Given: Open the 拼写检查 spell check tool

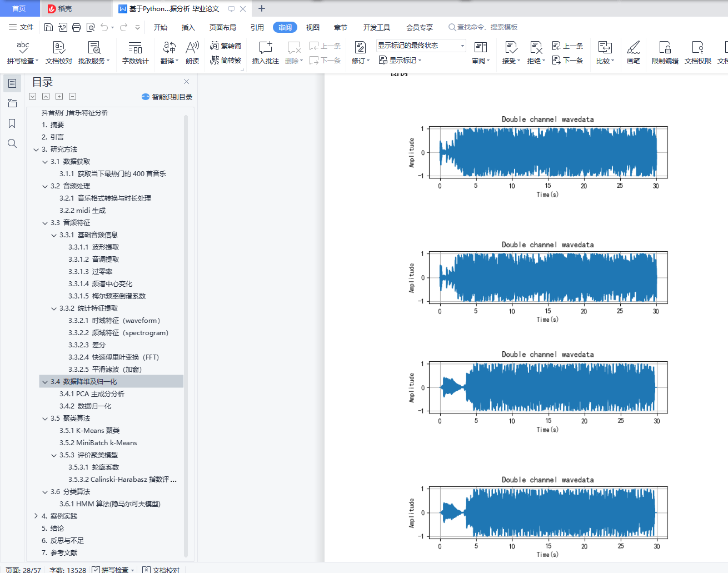Looking at the screenshot, I should pyautogui.click(x=22, y=53).
